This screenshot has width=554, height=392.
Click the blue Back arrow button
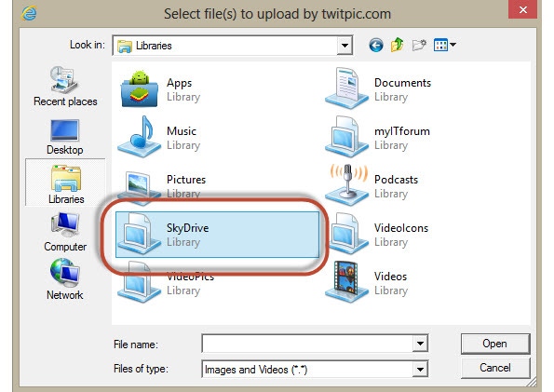[376, 45]
